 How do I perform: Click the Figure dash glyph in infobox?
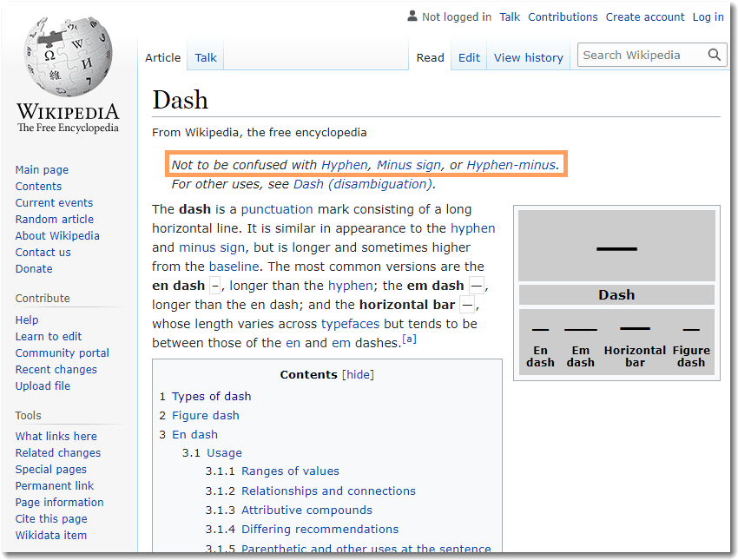click(x=691, y=329)
